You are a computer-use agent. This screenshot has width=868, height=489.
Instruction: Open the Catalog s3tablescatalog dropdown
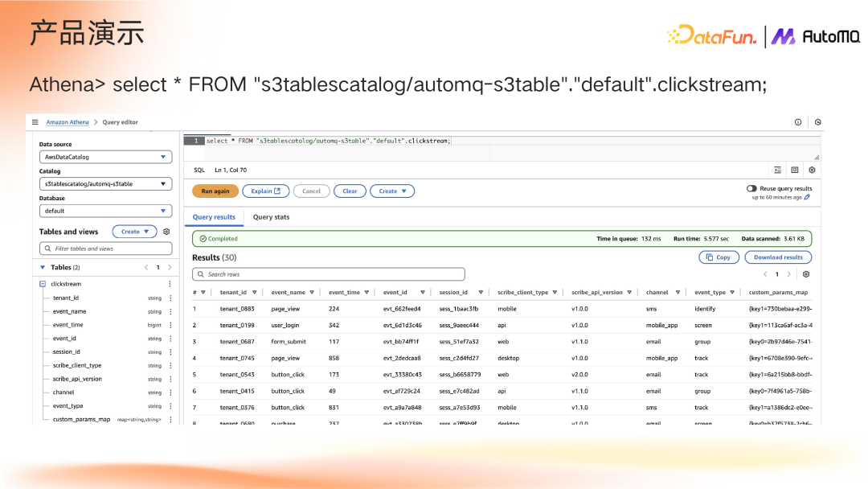click(x=106, y=184)
